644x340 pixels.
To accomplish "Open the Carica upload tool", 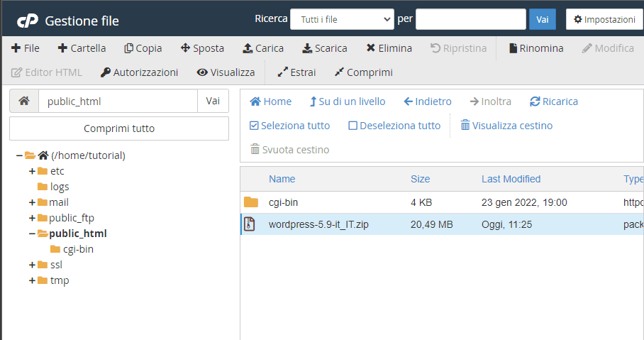I will pyautogui.click(x=263, y=48).
